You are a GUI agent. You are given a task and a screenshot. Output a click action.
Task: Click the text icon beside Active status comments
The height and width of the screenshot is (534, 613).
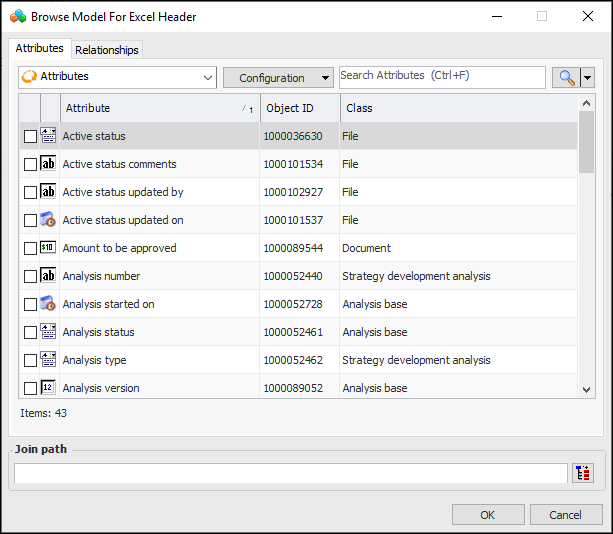click(x=48, y=164)
